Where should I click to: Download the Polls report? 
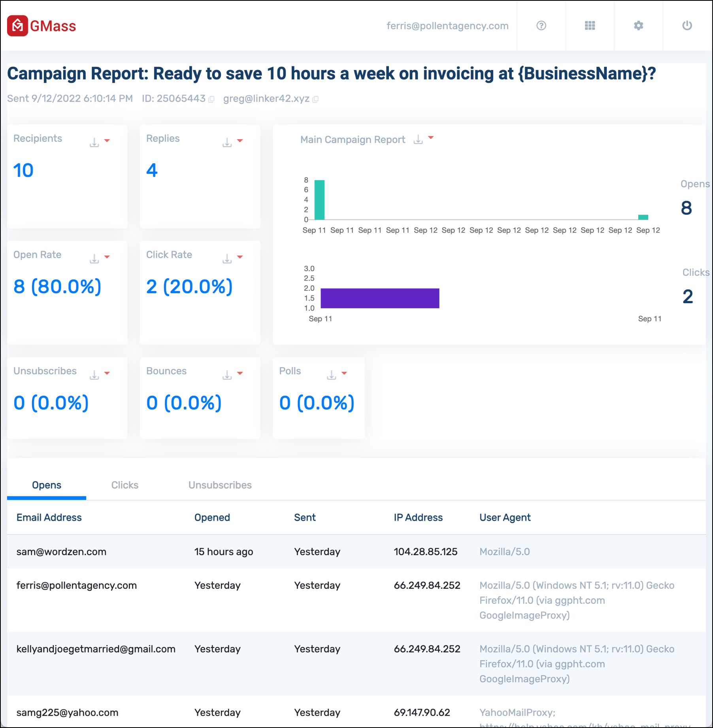[331, 375]
